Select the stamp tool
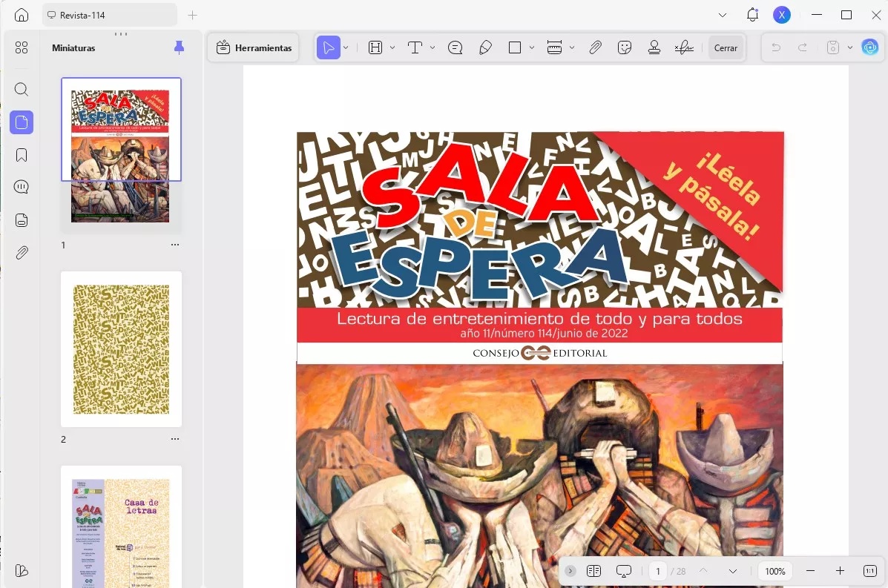 [654, 48]
